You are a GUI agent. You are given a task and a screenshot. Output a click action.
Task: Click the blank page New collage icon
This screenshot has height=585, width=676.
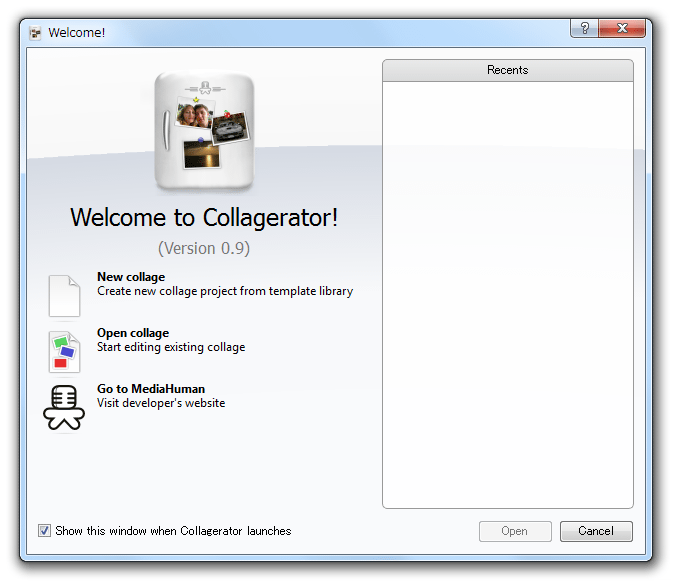coord(64,296)
